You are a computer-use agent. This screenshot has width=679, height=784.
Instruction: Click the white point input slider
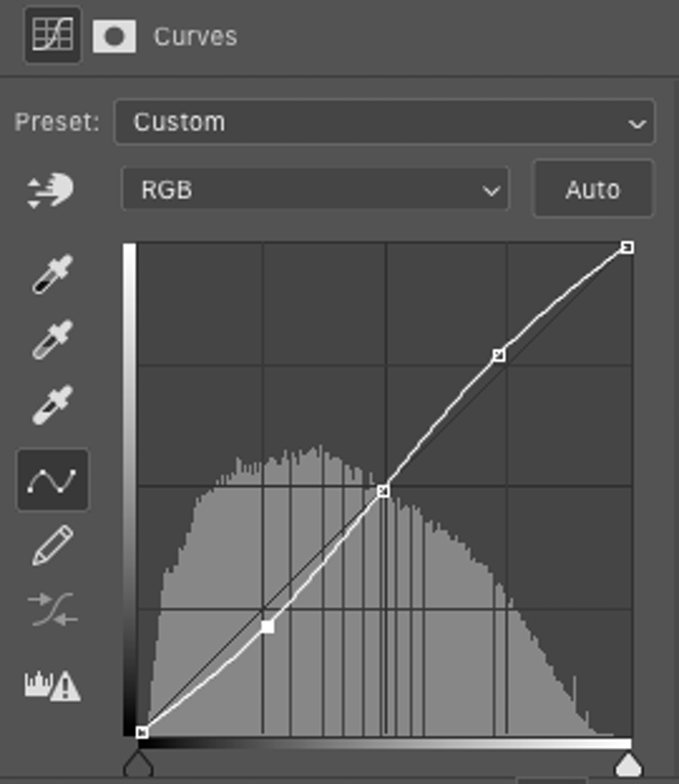pyautogui.click(x=628, y=763)
